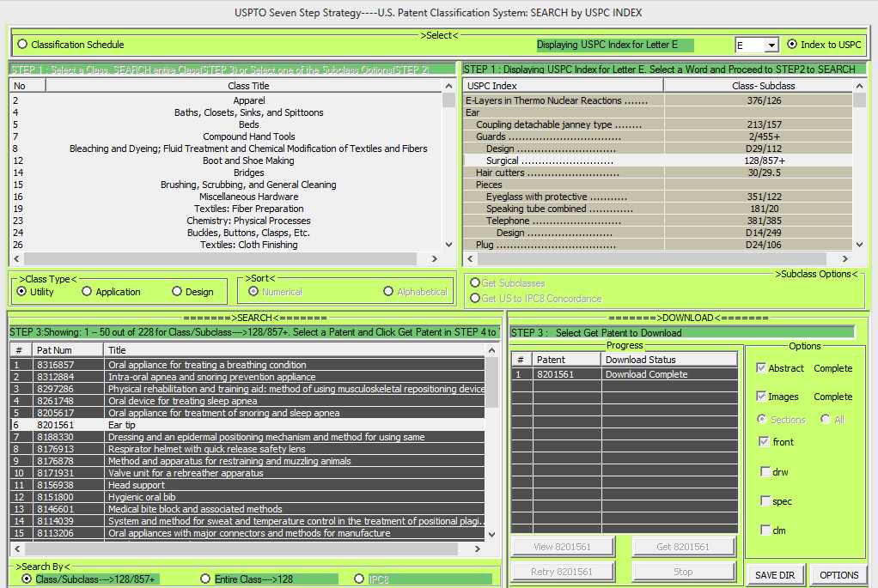Select Oral device for treating sleep apnea
This screenshot has width=878, height=588.
[x=247, y=401]
